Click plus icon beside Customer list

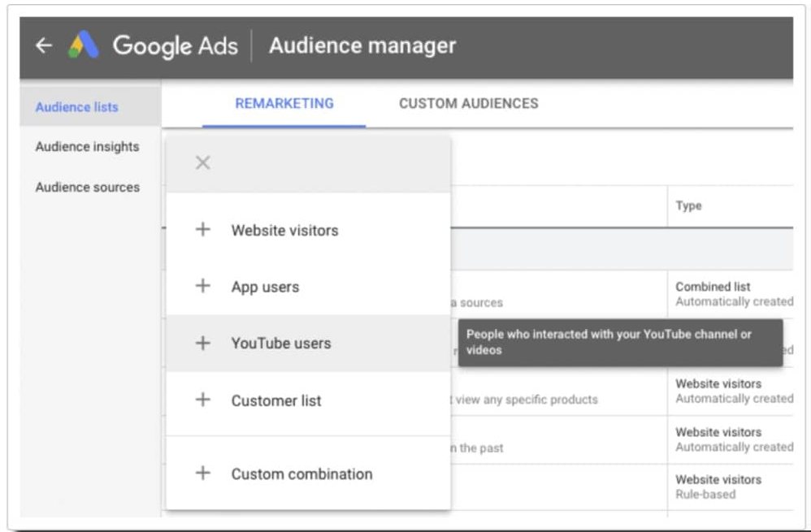203,400
